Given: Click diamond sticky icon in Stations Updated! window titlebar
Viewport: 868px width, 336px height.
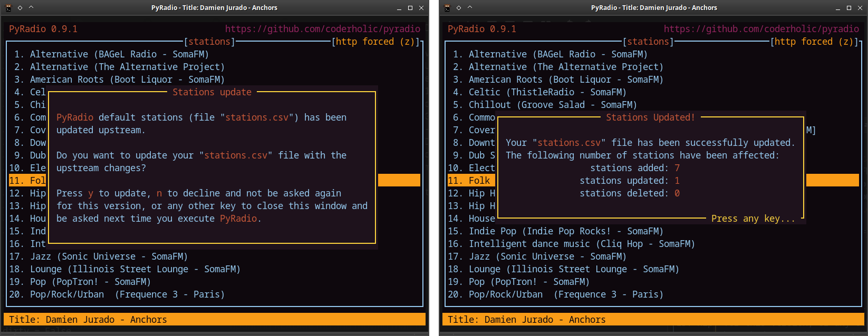Looking at the screenshot, I should [459, 8].
